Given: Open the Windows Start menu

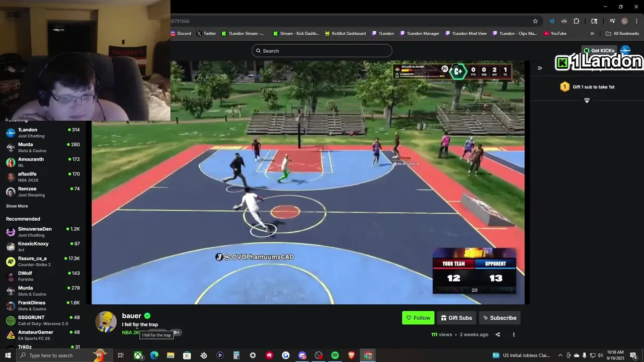Looking at the screenshot, I should coord(8,355).
